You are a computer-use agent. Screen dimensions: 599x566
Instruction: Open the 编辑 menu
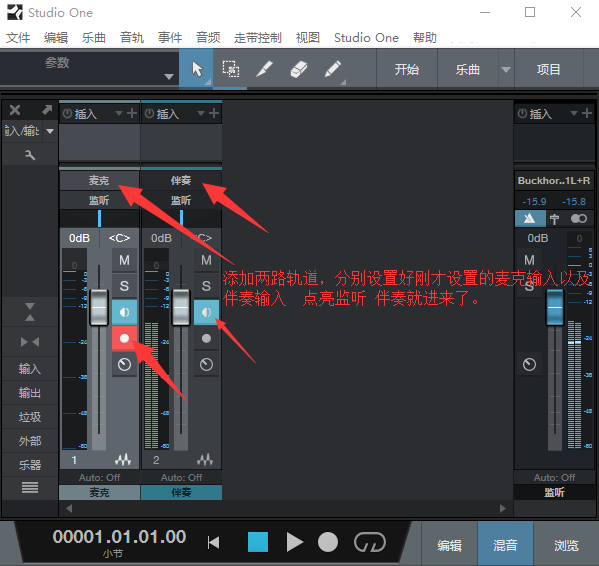(56, 38)
